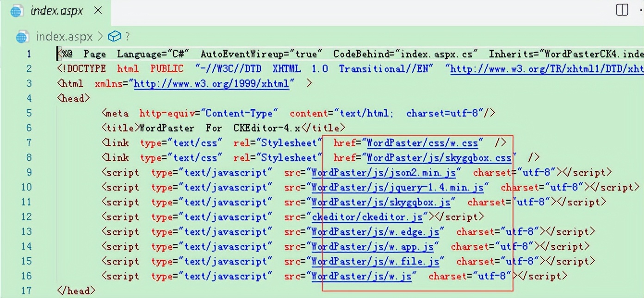This screenshot has width=644, height=298.
Task: Open the WordPaster/js/skygqbox.js link
Action: tap(381, 202)
